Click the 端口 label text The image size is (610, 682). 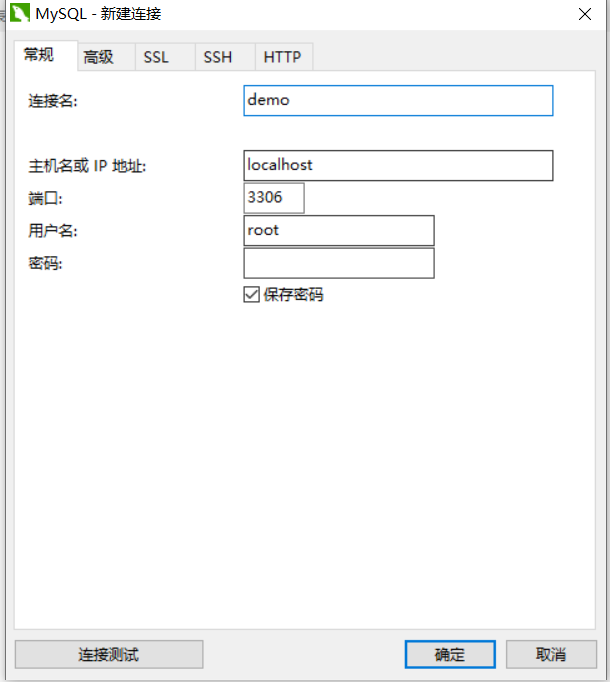click(x=45, y=198)
